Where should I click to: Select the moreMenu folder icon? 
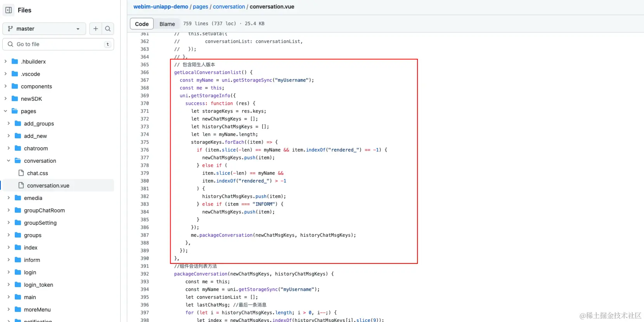(18, 309)
